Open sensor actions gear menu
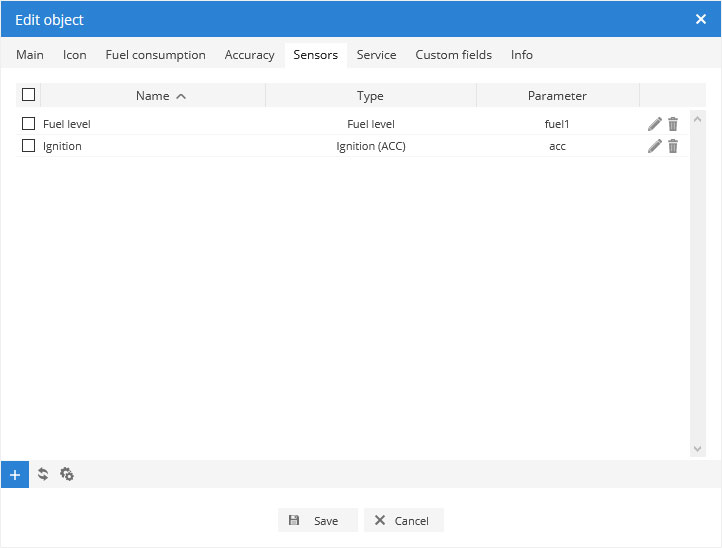This screenshot has width=722, height=548. pyautogui.click(x=67, y=474)
